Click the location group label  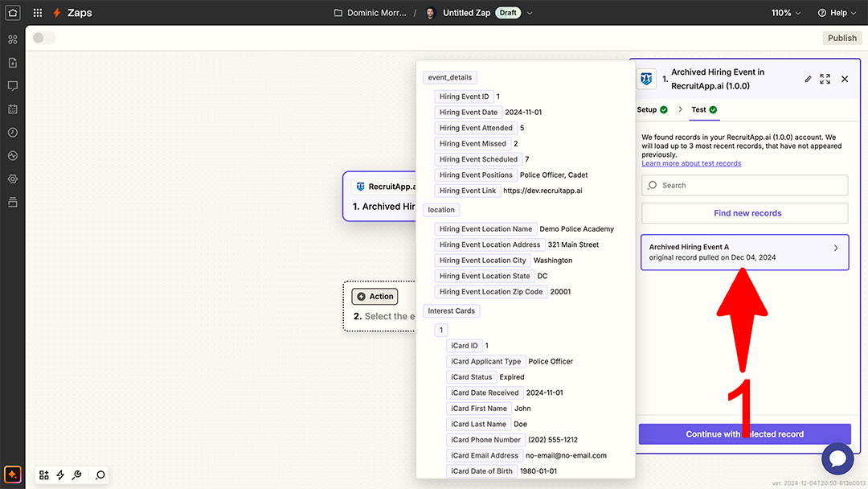tap(441, 210)
